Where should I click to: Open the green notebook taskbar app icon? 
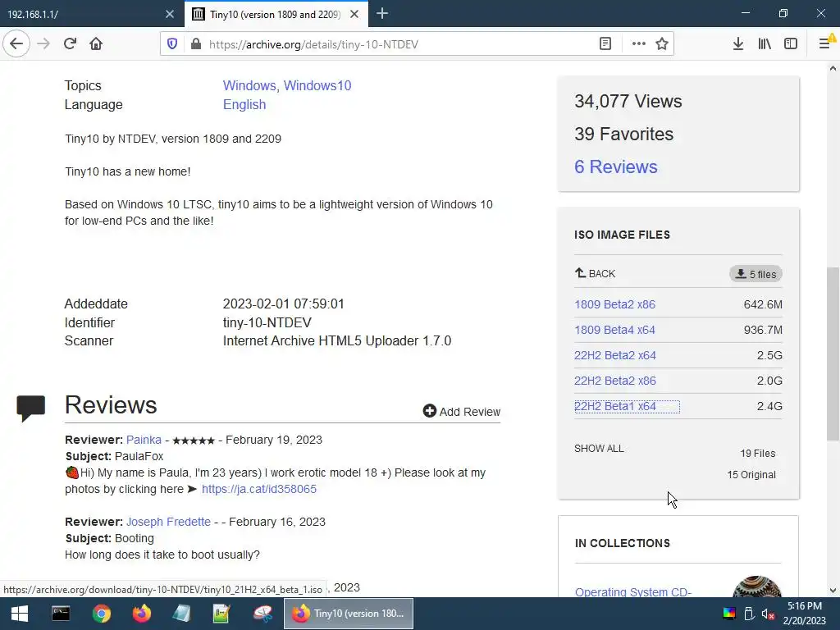pyautogui.click(x=221, y=614)
